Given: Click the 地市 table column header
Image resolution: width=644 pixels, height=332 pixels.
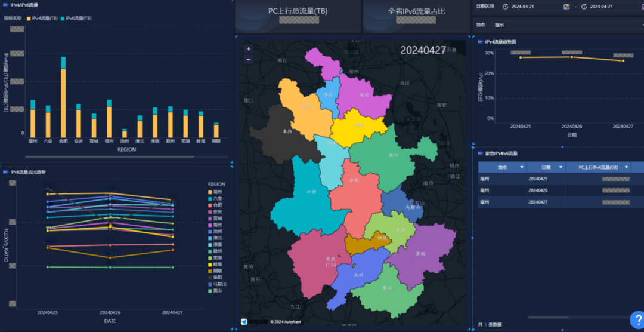Looking at the screenshot, I should (x=502, y=167).
